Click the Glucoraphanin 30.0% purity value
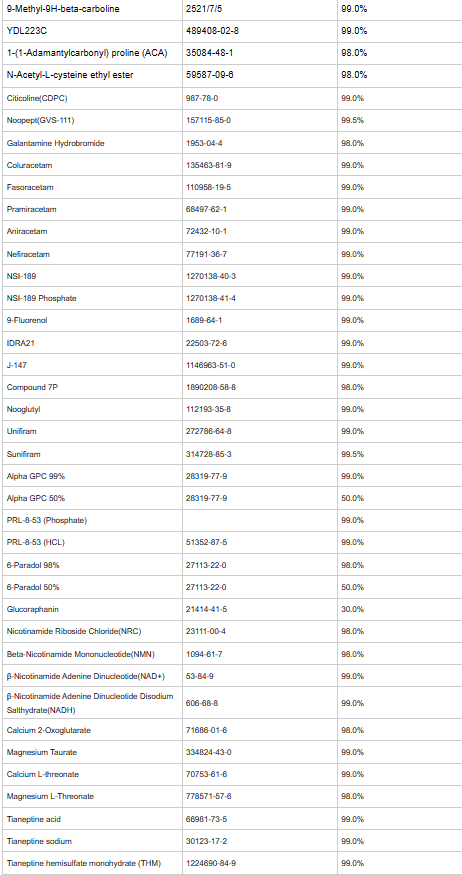The width and height of the screenshot is (462, 875). point(353,609)
